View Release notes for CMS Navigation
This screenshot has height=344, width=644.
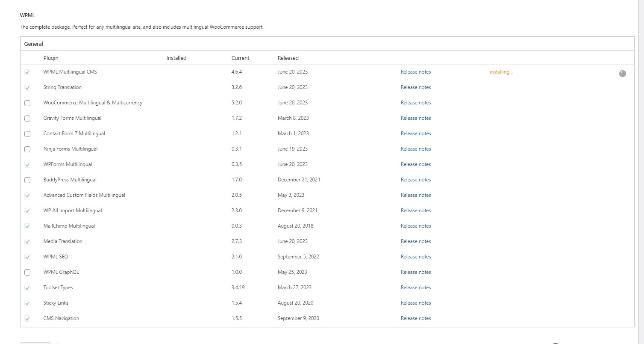(x=416, y=318)
